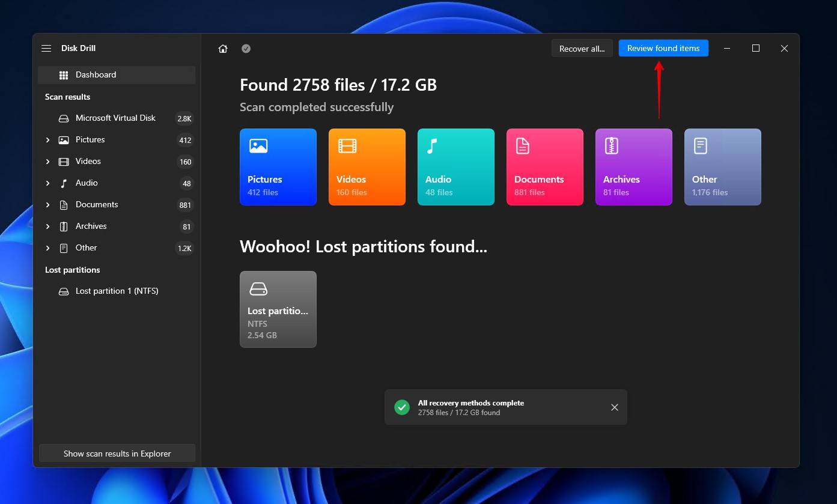Dismiss the All recovery methods complete notification

coord(615,407)
